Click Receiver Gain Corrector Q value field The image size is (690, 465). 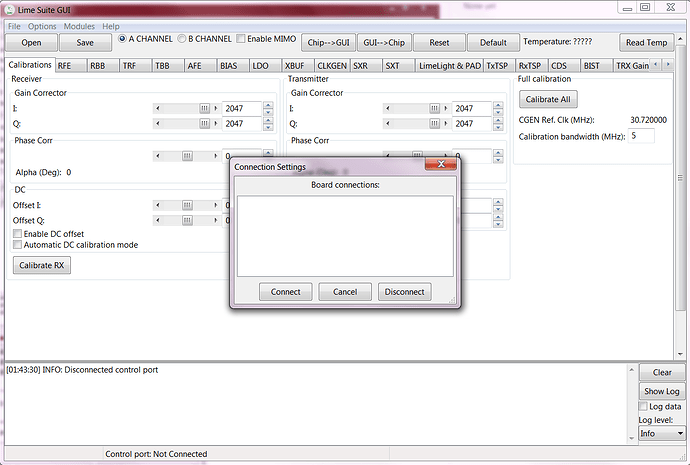pyautogui.click(x=242, y=124)
